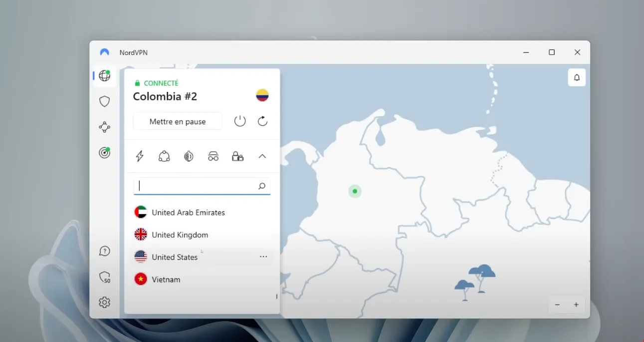The width and height of the screenshot is (644, 342).
Task: Click the Colombia flag icon
Action: (262, 95)
